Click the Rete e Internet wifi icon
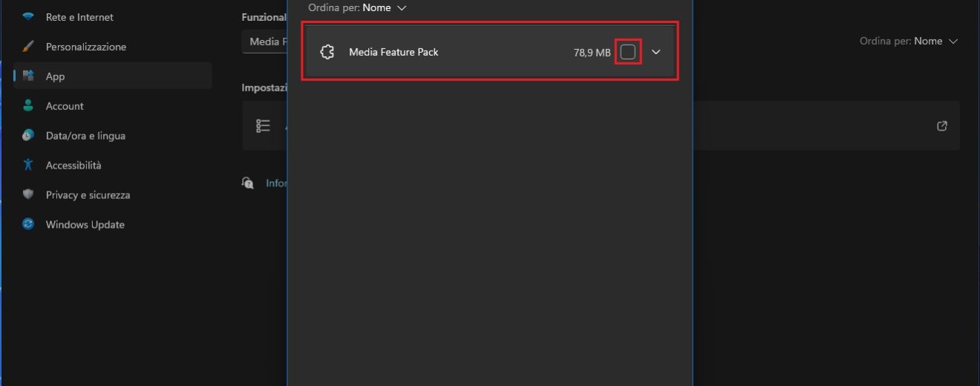The width and height of the screenshot is (980, 386). click(x=28, y=16)
